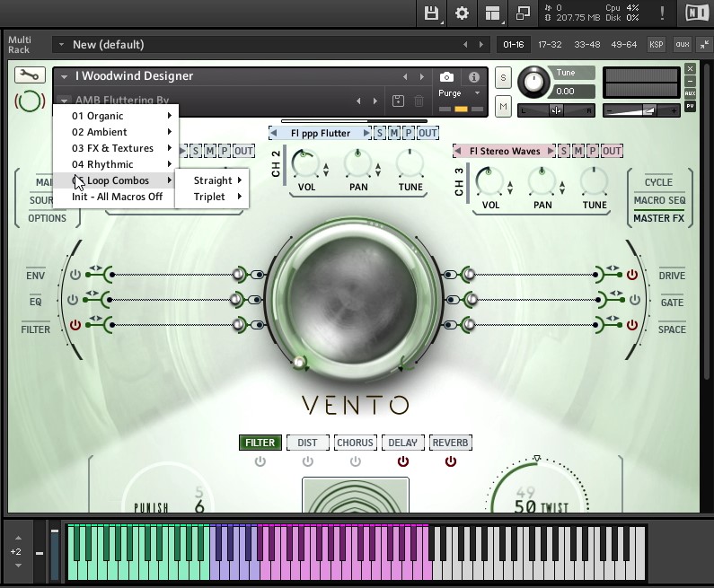Select previous instrument arrow

pyautogui.click(x=405, y=77)
